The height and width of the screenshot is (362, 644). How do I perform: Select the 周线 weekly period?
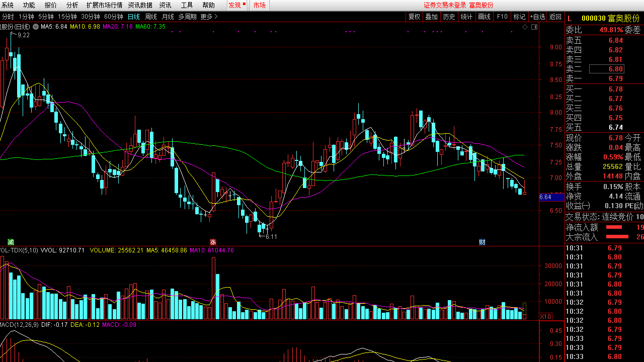tap(151, 17)
